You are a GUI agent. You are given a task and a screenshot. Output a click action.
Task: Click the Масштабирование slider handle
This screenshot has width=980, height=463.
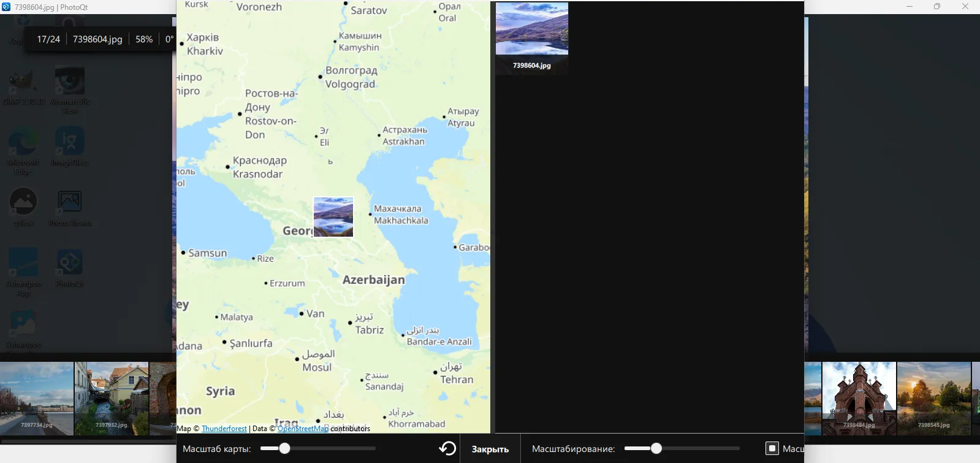656,448
